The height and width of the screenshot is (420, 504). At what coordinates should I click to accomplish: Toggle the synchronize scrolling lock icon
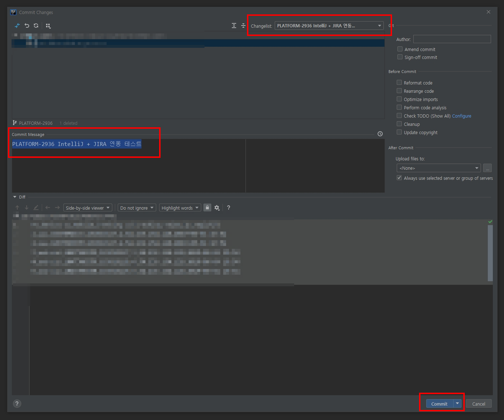207,207
